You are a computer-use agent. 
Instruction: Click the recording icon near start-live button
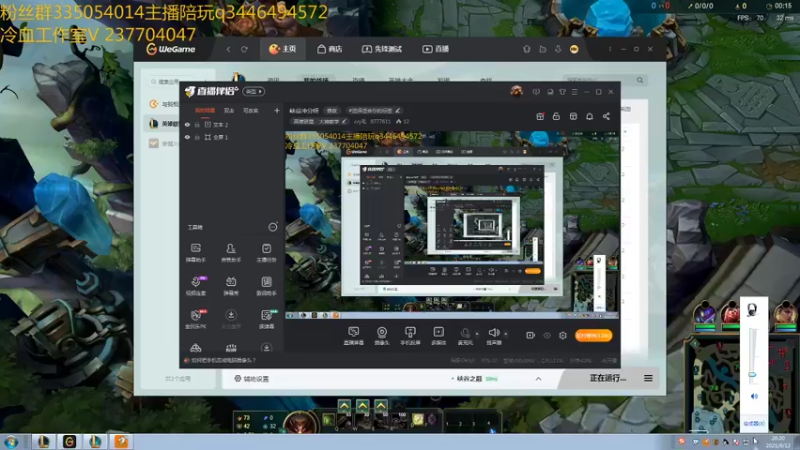click(x=530, y=335)
